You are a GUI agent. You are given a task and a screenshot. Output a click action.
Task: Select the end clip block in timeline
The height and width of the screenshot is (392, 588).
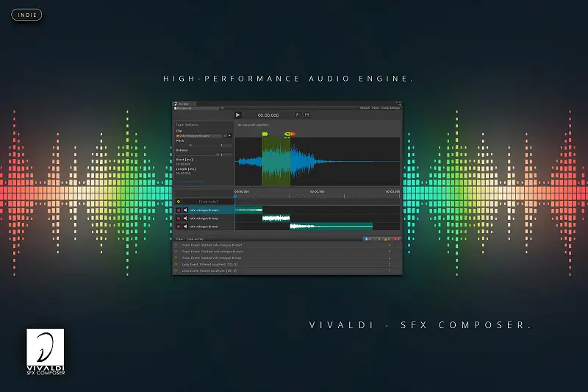(x=331, y=227)
